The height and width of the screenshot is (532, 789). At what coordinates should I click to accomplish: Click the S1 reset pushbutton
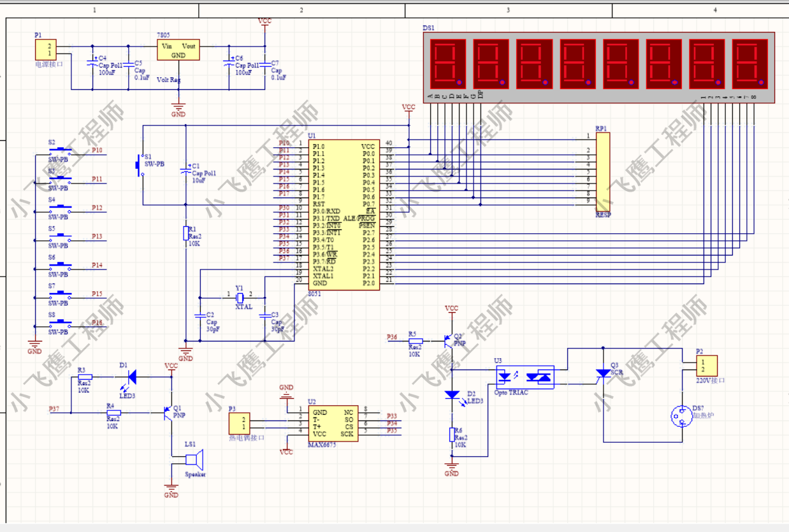[140, 164]
